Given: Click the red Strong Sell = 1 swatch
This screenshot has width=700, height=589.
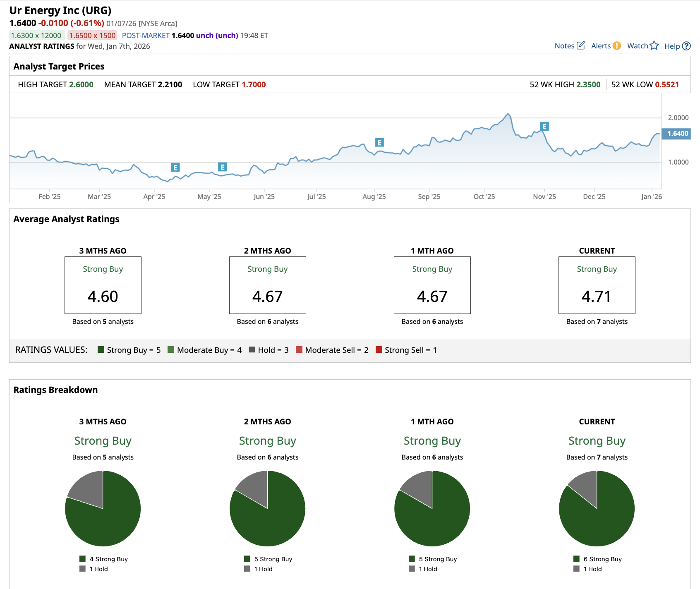Looking at the screenshot, I should (379, 350).
